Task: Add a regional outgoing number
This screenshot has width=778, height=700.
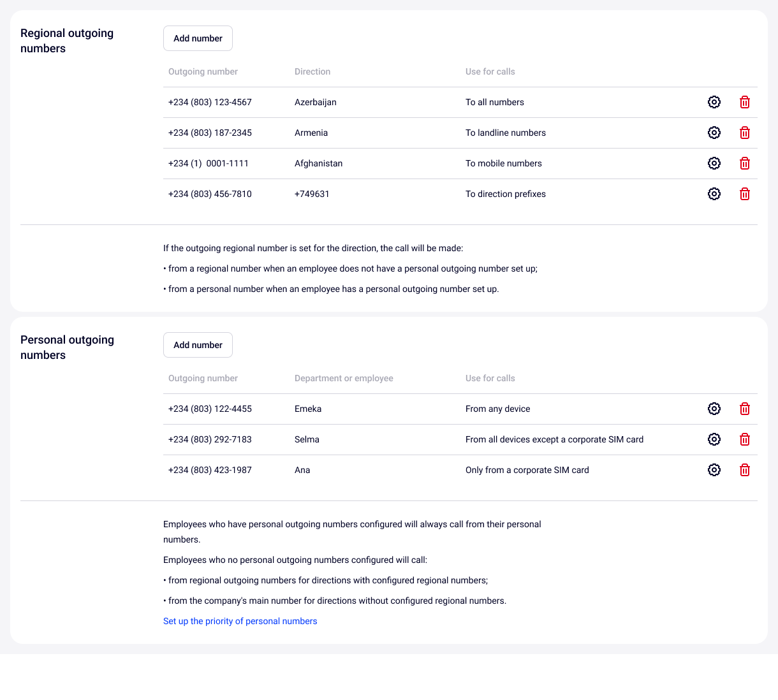Action: point(198,38)
